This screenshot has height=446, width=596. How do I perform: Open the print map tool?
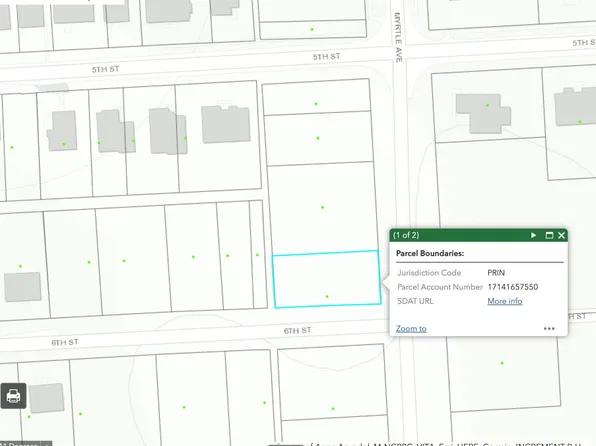point(13,396)
